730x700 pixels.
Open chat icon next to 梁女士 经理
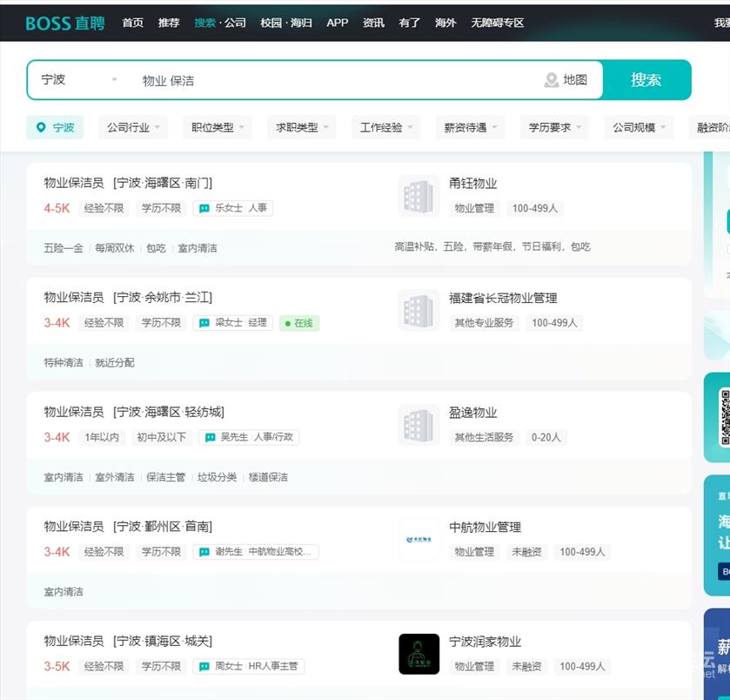(x=204, y=323)
